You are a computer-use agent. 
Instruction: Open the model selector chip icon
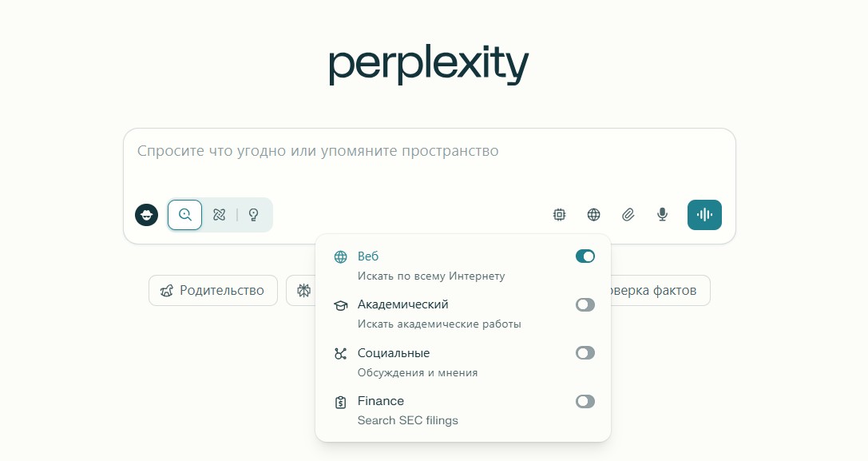tap(560, 214)
